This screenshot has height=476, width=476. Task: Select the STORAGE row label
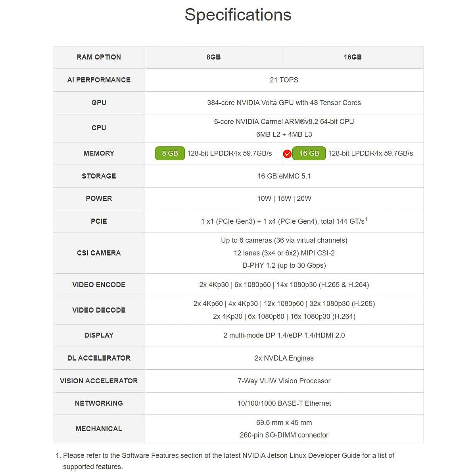(99, 176)
